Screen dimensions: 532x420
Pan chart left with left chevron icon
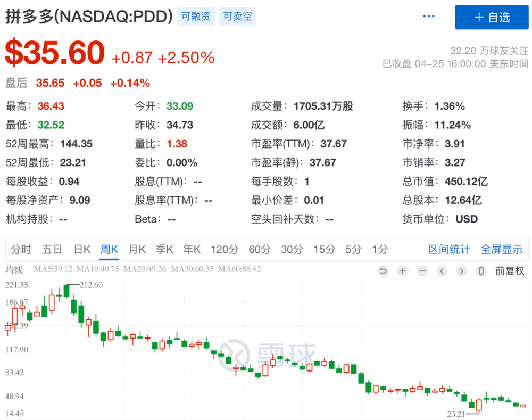pos(442,271)
